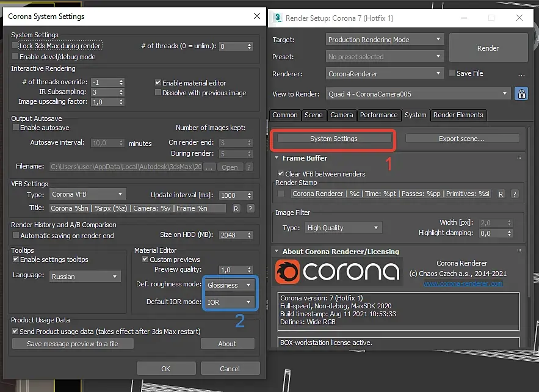Open Image Filter Type dropdown High Quality
The height and width of the screenshot is (392, 539).
343,228
